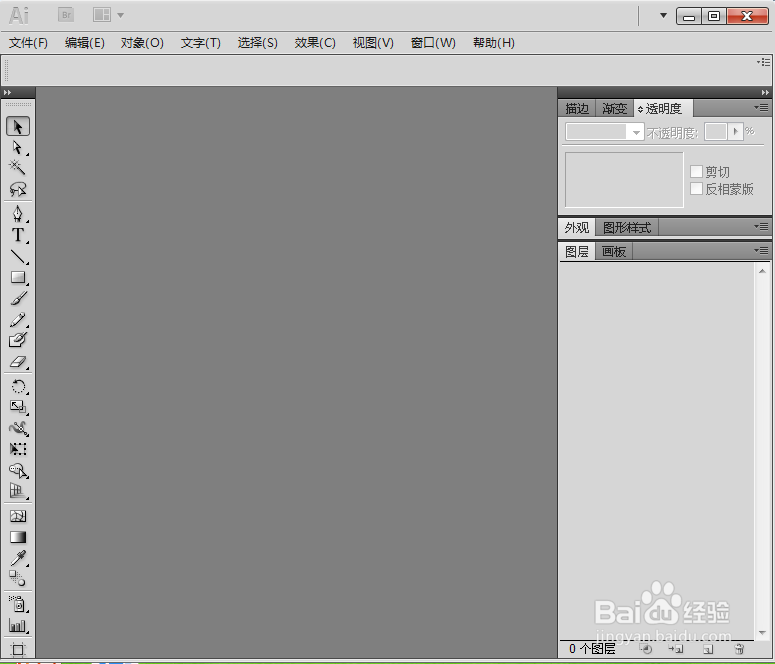Expand the tools panel with double arrows
The width and height of the screenshot is (775, 664).
coord(7,92)
